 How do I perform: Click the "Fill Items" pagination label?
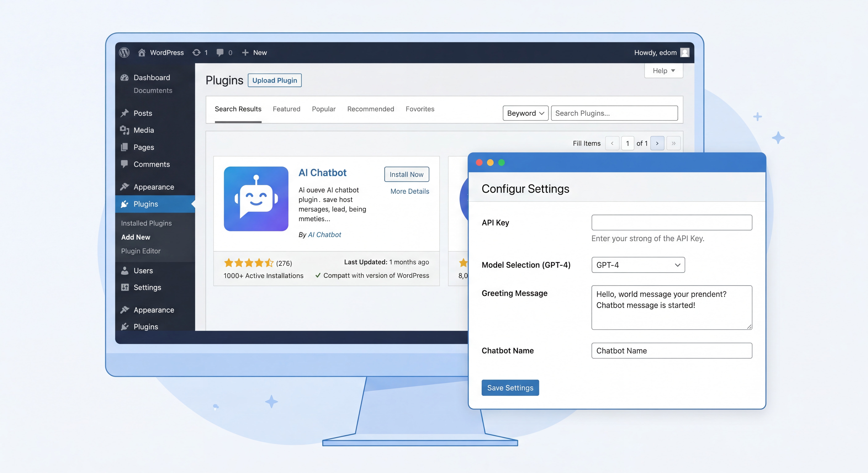pos(587,143)
